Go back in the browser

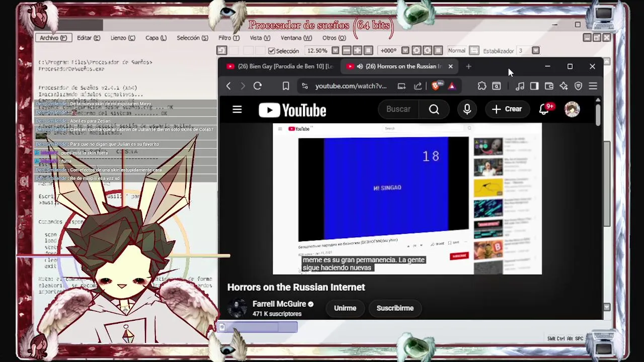(228, 86)
